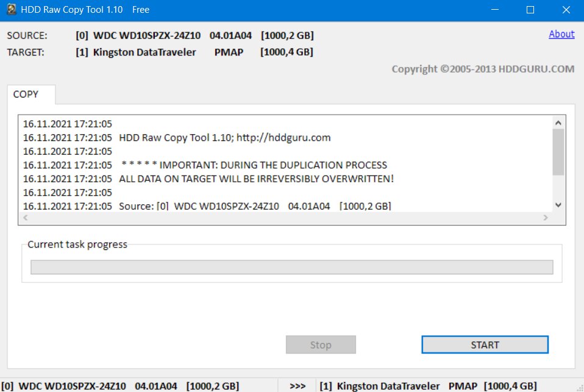Image resolution: width=584 pixels, height=392 pixels.
Task: Open the About link
Action: coord(561,34)
